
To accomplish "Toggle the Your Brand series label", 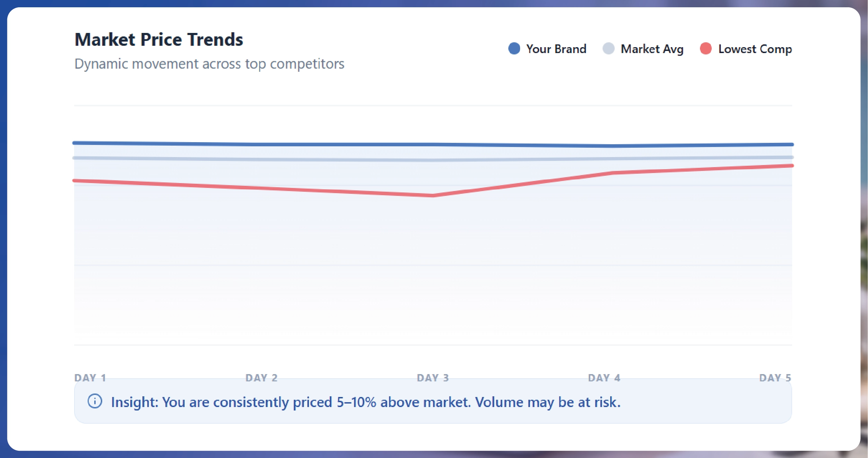I will 556,49.
